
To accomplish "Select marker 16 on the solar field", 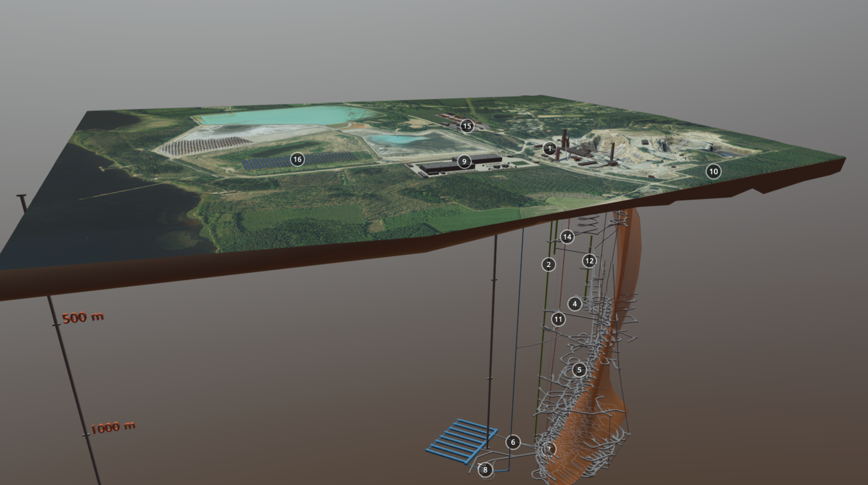I will pyautogui.click(x=297, y=159).
